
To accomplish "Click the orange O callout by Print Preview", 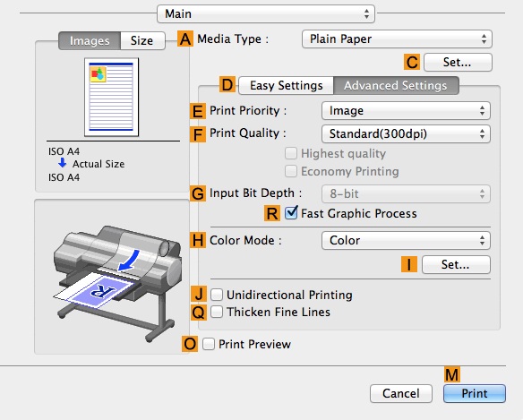I will [x=190, y=344].
